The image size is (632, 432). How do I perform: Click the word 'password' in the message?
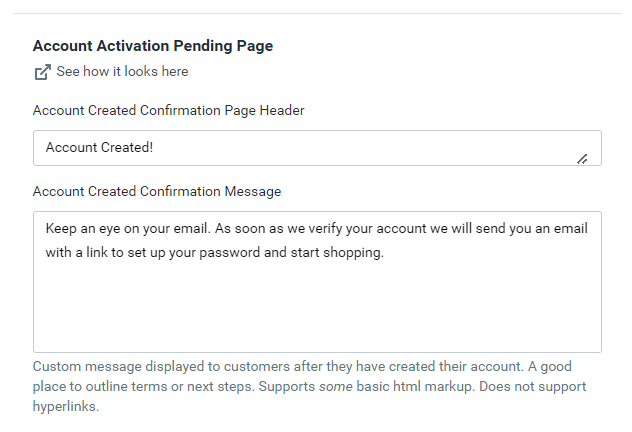[230, 253]
